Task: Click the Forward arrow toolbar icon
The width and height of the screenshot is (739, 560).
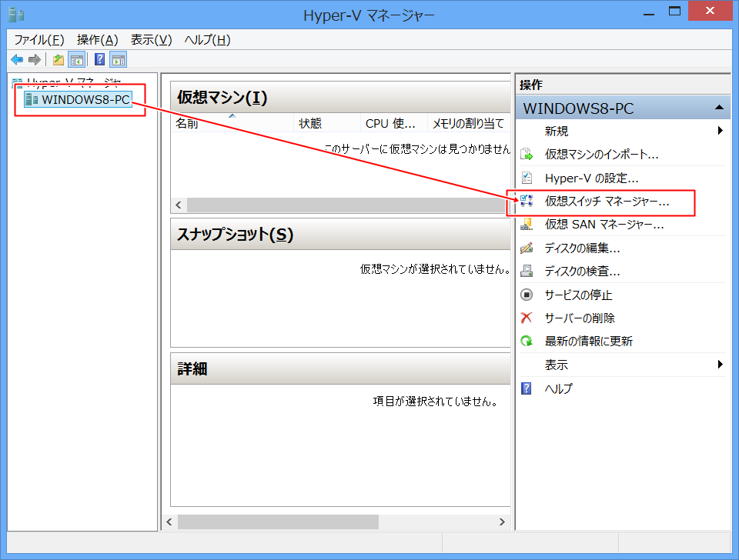Action: (x=35, y=60)
